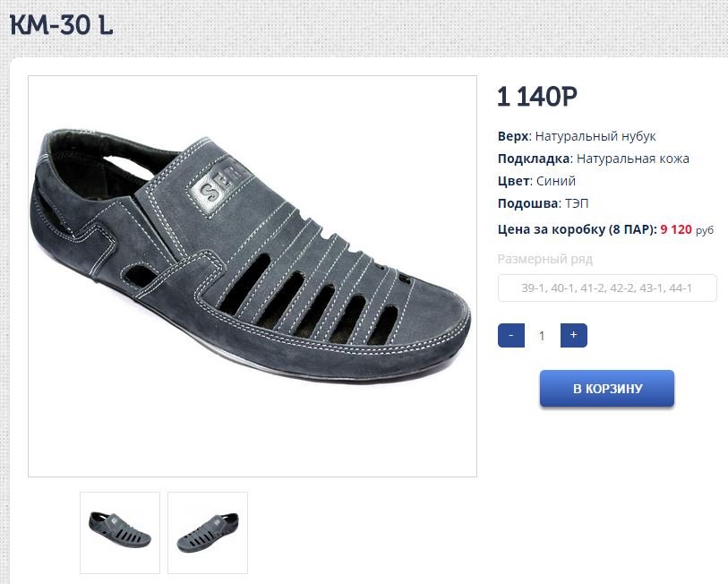Click the red 9 120 box price
This screenshot has height=584, width=728.
click(675, 229)
